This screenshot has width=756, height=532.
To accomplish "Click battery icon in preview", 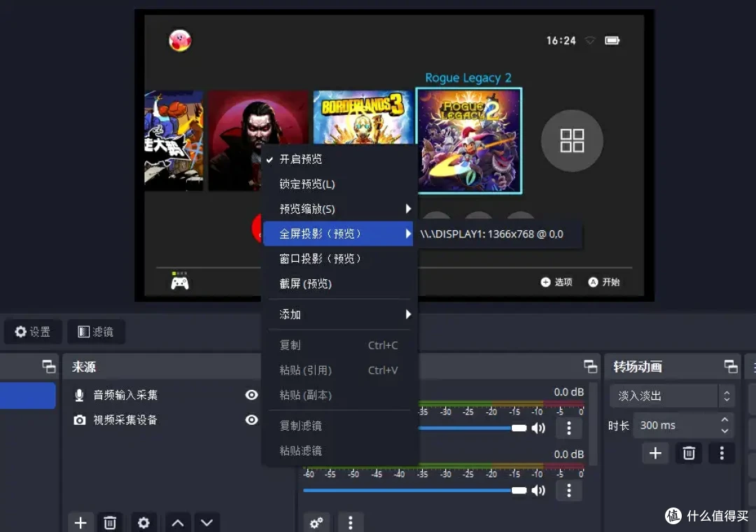I will tap(612, 41).
